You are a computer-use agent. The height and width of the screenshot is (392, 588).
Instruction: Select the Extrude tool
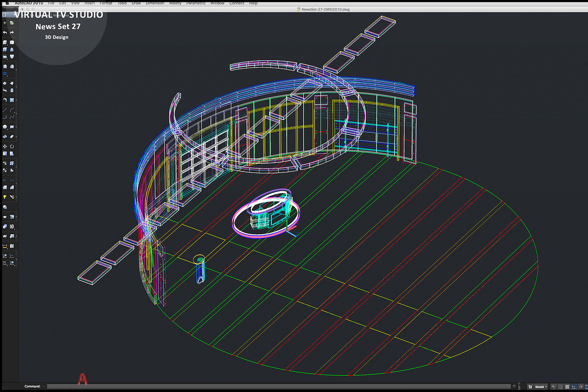coord(5,49)
